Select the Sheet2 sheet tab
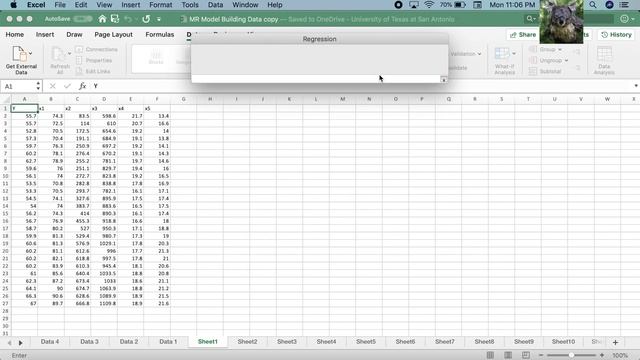The height and width of the screenshot is (360, 640). coord(247,342)
